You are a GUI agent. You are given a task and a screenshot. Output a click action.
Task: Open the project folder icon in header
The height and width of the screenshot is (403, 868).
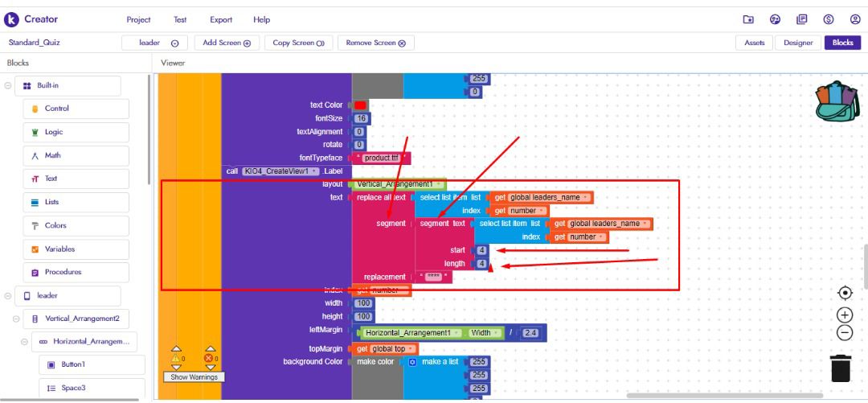(x=748, y=19)
